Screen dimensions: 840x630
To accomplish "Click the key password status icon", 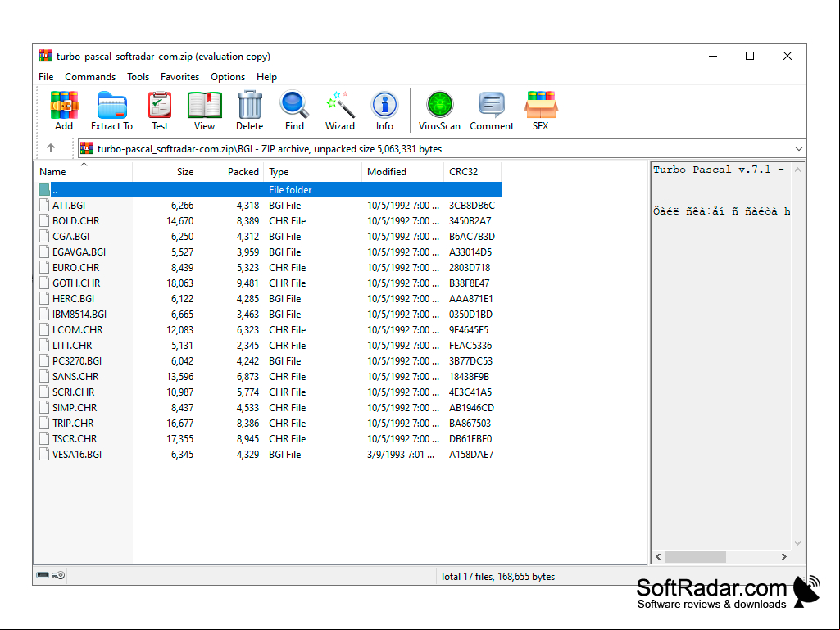I will click(x=58, y=575).
